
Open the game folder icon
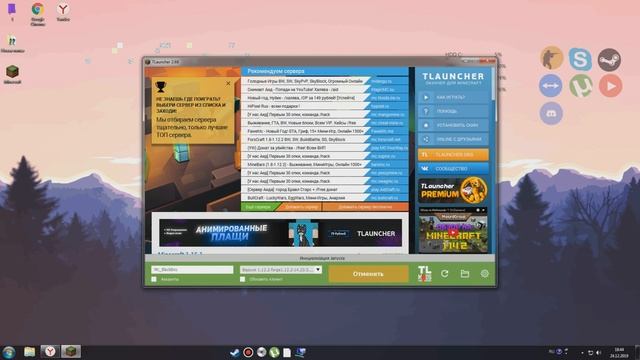(464, 274)
